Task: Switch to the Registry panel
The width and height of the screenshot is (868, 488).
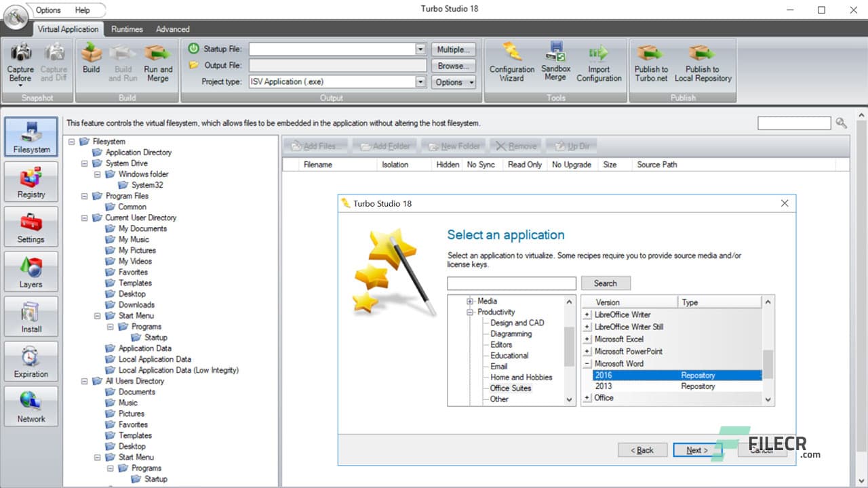Action: coord(31,181)
